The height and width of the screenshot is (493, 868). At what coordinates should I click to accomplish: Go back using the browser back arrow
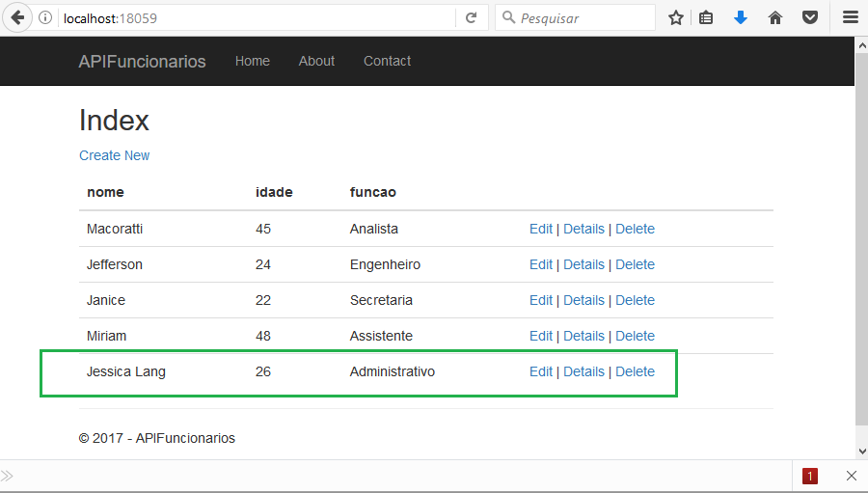pyautogui.click(x=17, y=17)
